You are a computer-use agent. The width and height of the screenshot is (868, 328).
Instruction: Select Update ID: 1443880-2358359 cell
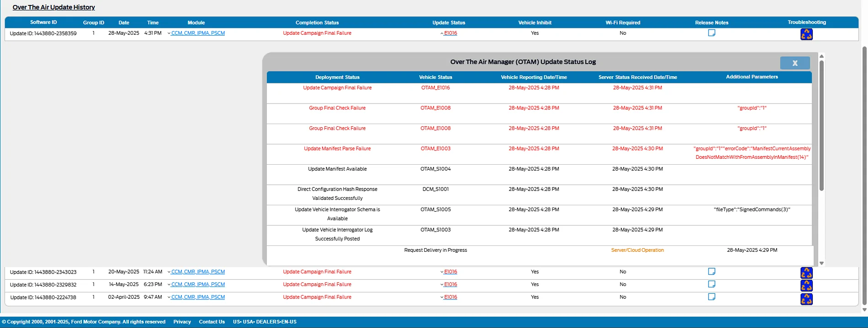43,33
